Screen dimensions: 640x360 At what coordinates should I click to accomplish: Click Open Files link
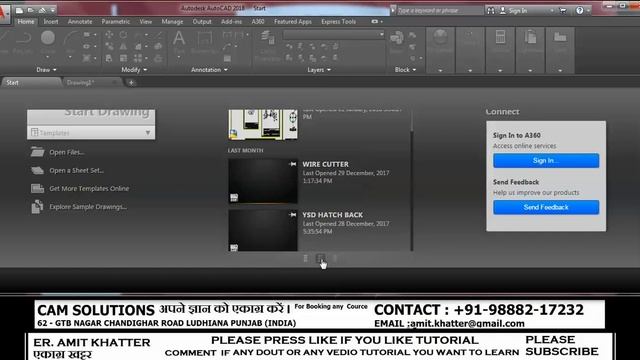tap(67, 152)
